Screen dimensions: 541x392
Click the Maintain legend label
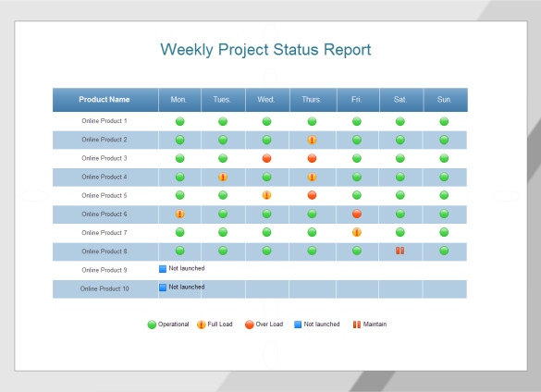coord(375,324)
